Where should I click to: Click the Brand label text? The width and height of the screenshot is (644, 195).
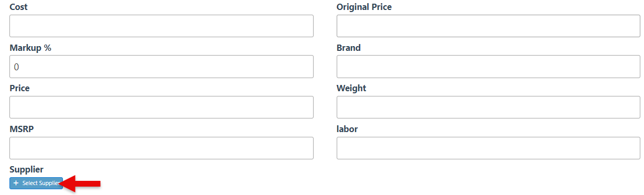pos(349,48)
